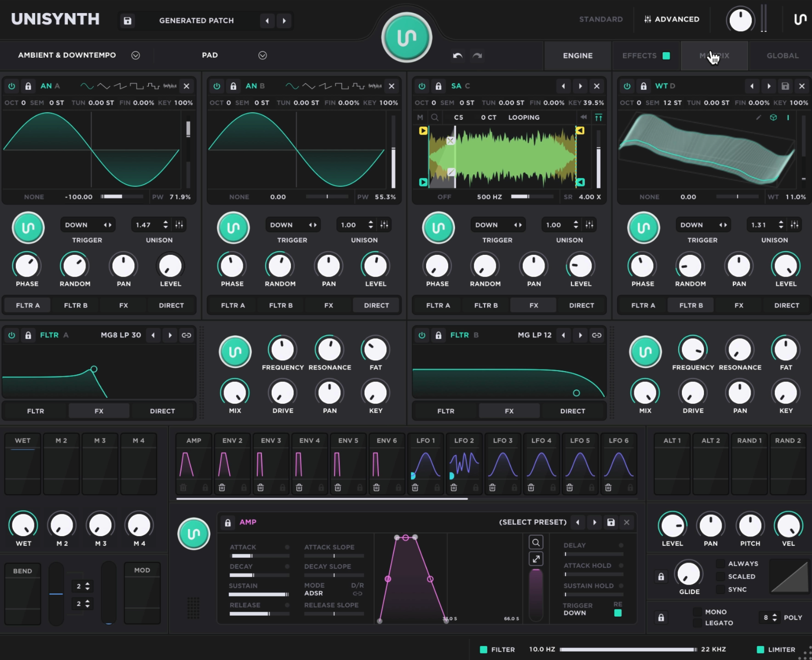Toggle power for oscillator AN B
Screen dimensions: 812x660
point(217,86)
